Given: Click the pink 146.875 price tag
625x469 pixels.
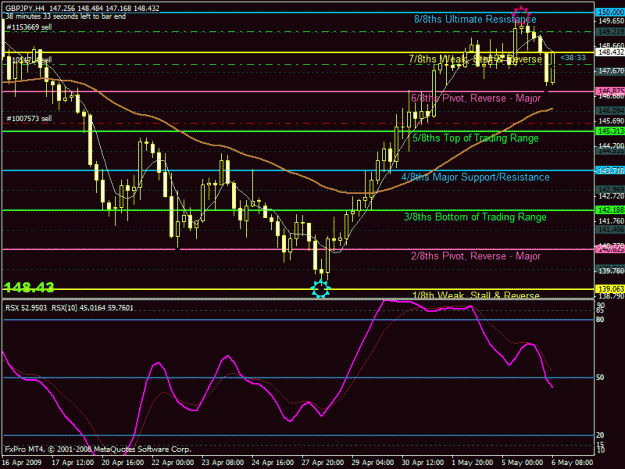Looking at the screenshot, I should (610, 91).
